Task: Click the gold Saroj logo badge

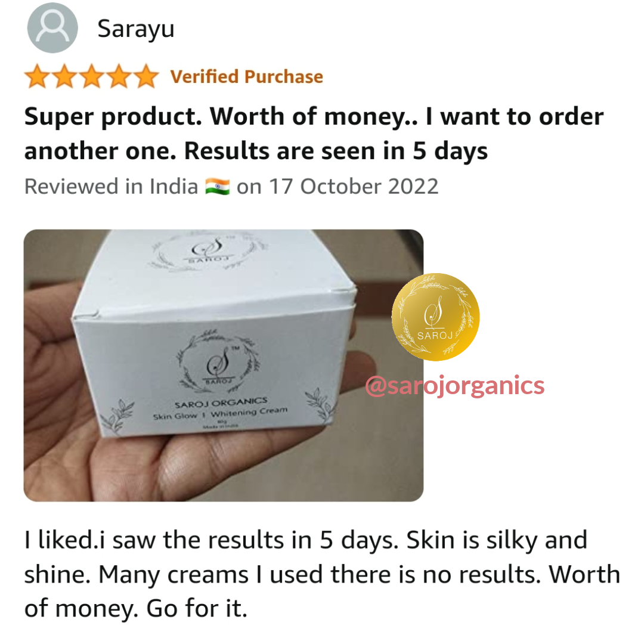Action: click(x=435, y=317)
